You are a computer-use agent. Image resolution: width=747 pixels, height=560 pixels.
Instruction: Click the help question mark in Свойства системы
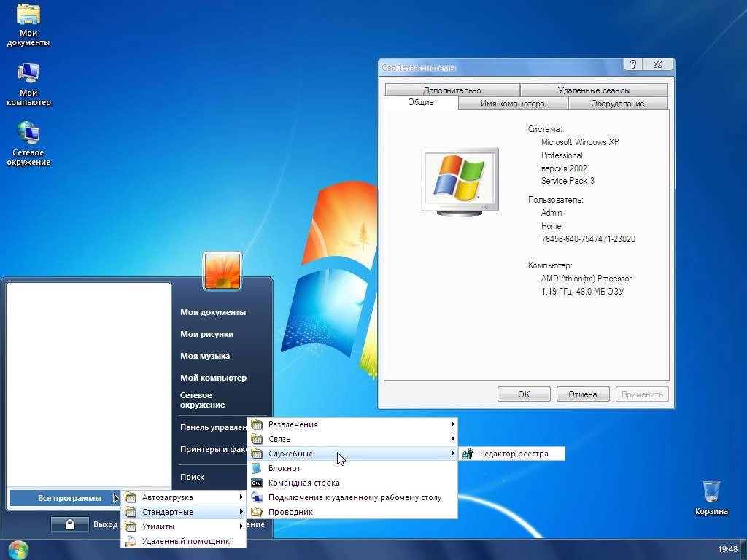632,64
